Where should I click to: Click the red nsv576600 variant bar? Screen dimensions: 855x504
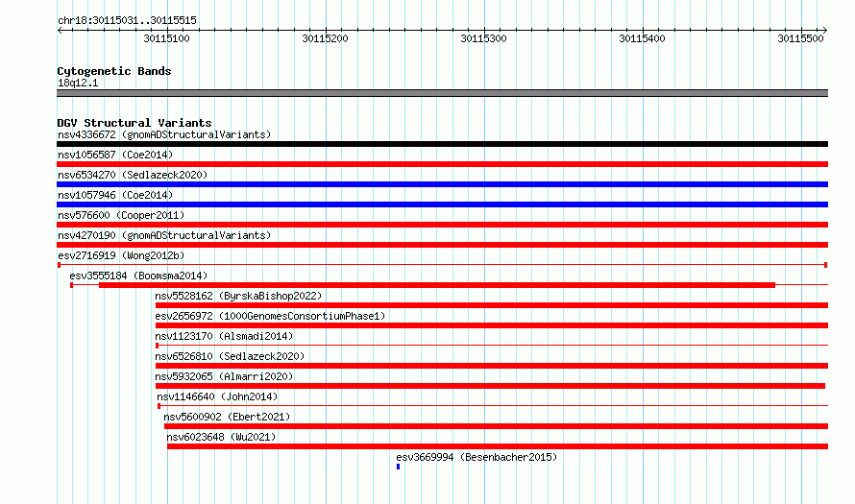point(442,225)
